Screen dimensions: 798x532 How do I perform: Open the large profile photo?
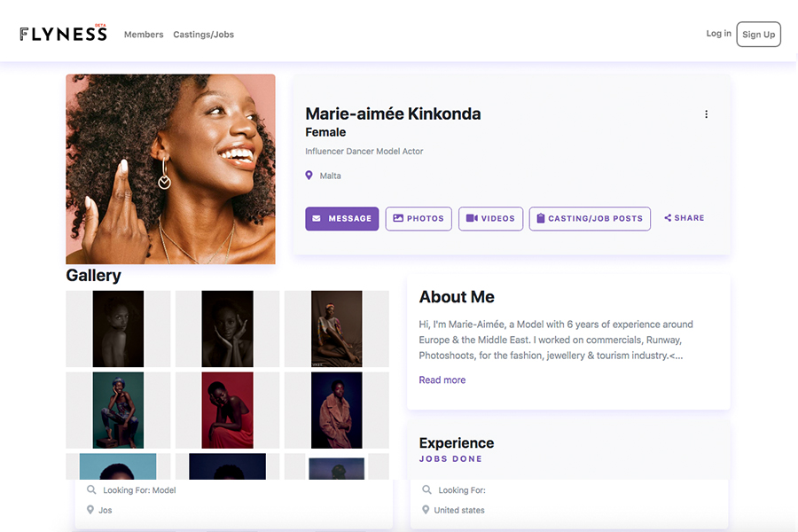pos(170,169)
